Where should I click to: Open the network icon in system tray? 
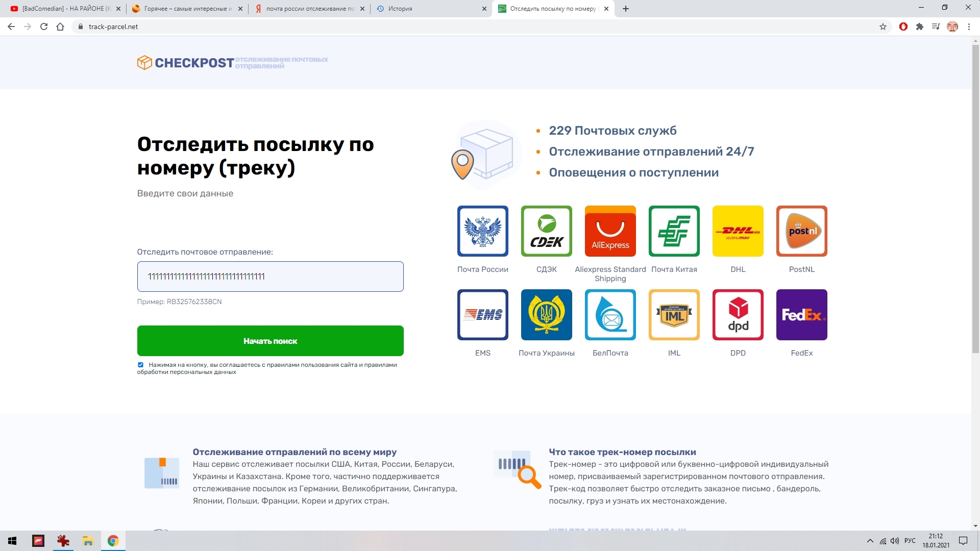click(883, 541)
